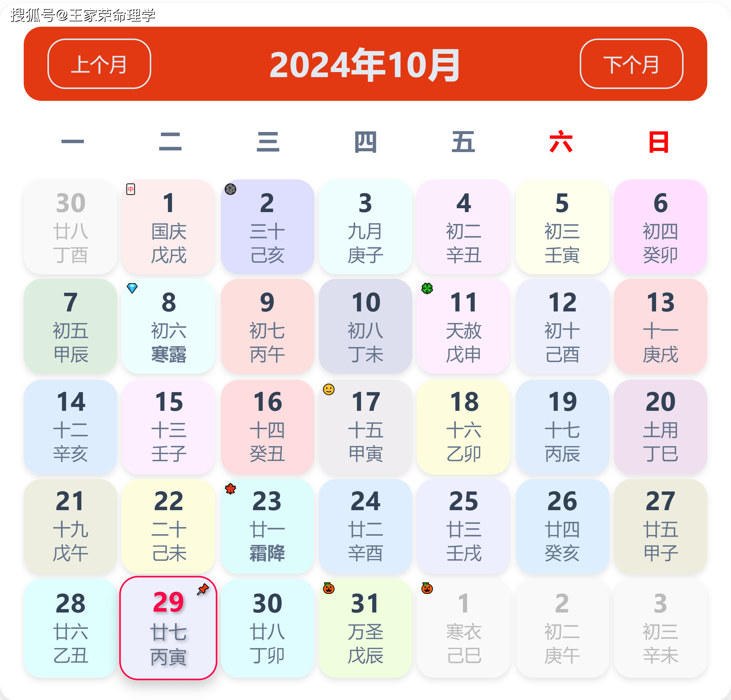
Task: Select October 18 十六 乙卯 cell
Action: pos(463,427)
